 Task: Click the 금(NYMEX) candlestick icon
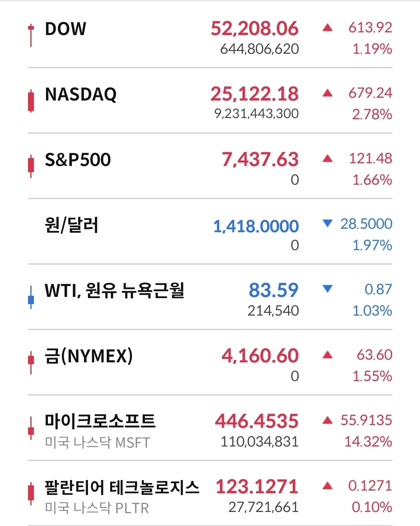pos(31,363)
